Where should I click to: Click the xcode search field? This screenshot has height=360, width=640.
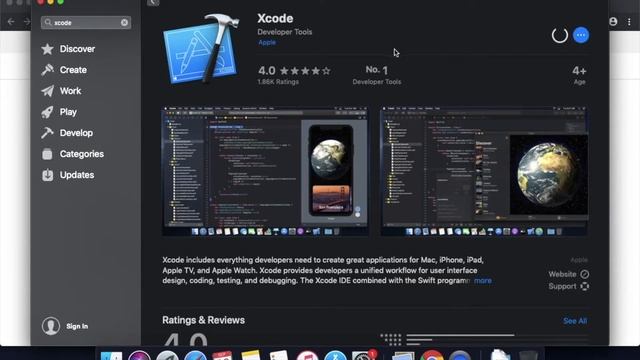coord(86,22)
